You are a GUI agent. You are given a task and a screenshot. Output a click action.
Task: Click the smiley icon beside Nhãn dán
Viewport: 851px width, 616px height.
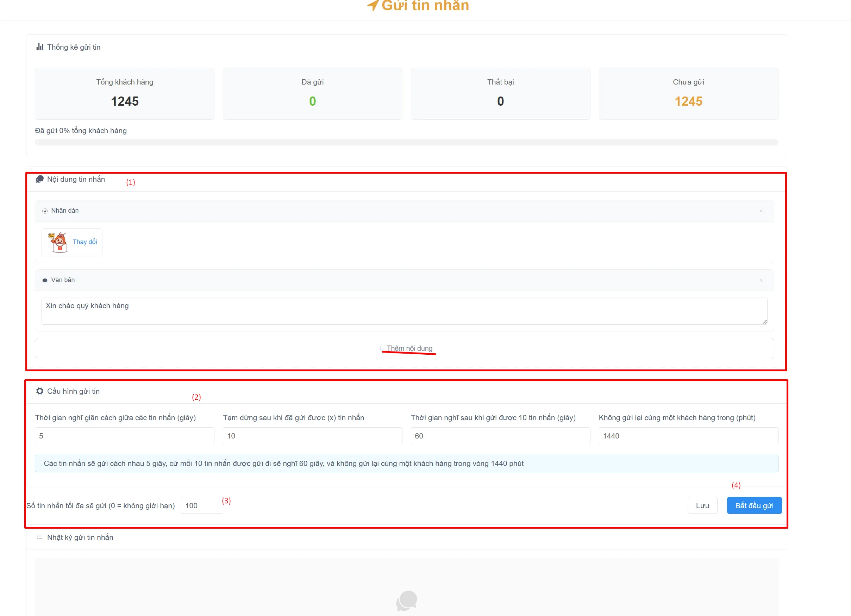(45, 211)
